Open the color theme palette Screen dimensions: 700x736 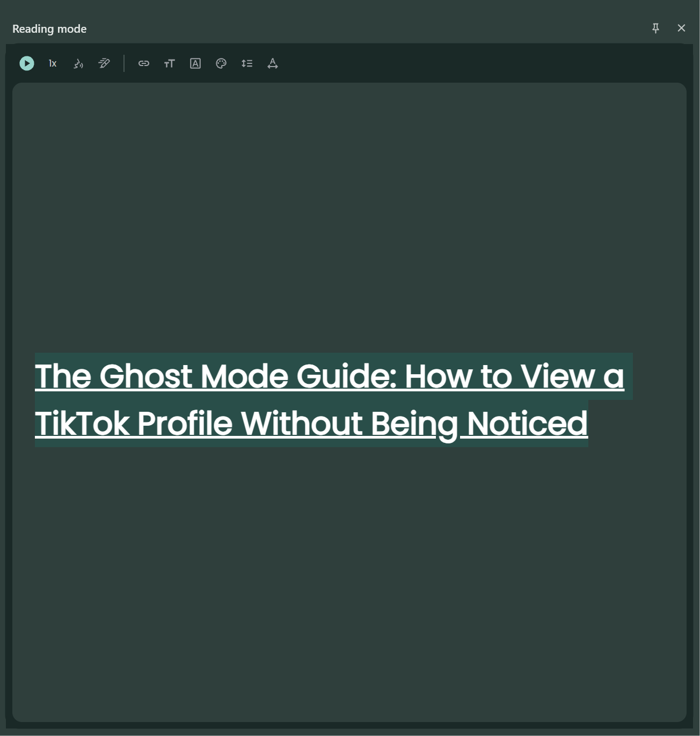(x=221, y=63)
